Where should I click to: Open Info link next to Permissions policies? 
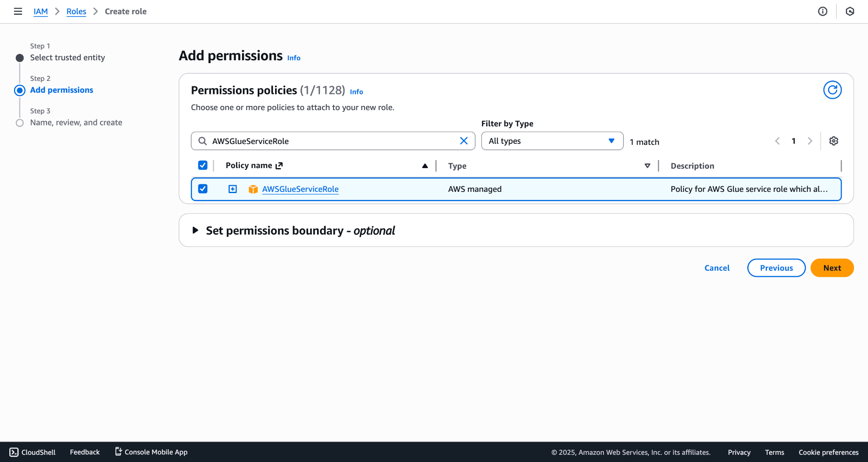[356, 92]
